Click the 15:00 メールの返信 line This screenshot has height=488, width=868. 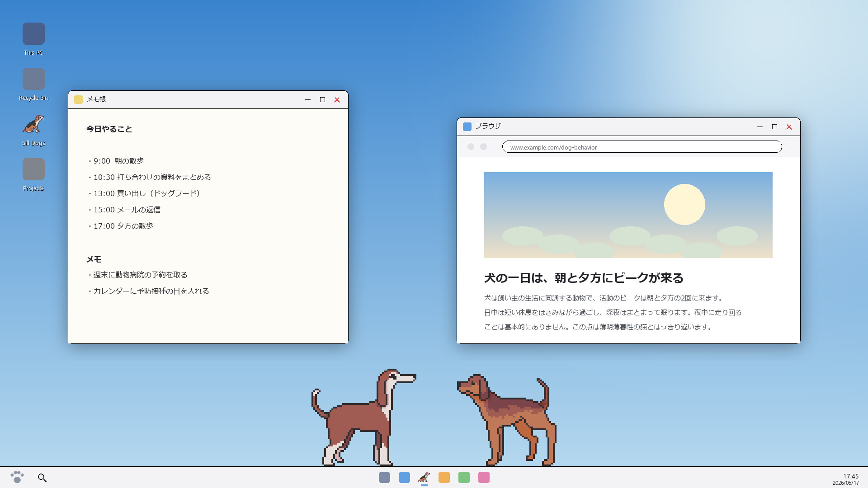pos(123,210)
